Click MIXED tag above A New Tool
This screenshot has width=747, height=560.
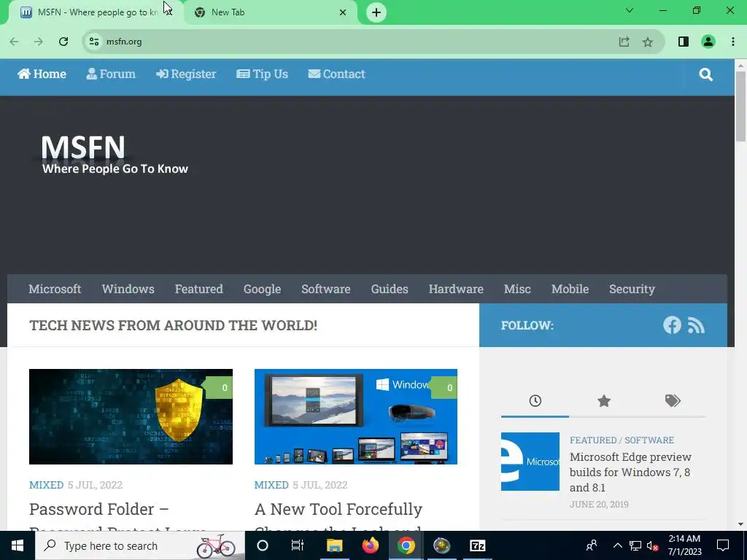pos(271,485)
